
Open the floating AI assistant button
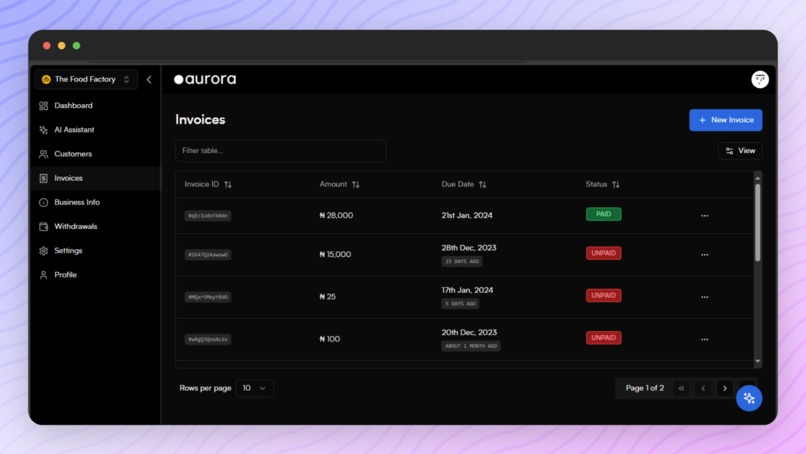[x=749, y=398]
